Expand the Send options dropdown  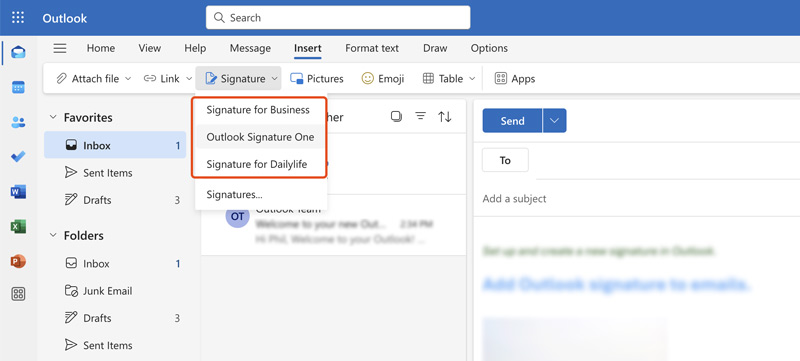tap(555, 121)
